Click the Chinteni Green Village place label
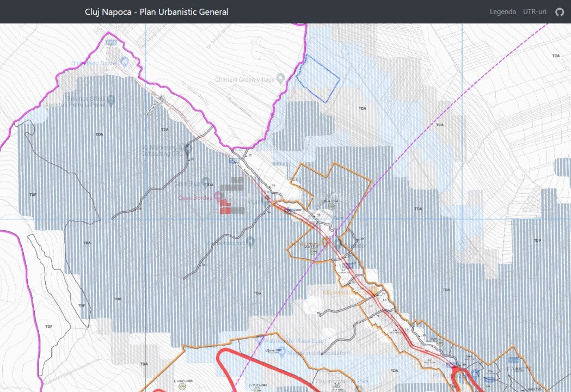Image resolution: width=571 pixels, height=392 pixels. coord(244,79)
